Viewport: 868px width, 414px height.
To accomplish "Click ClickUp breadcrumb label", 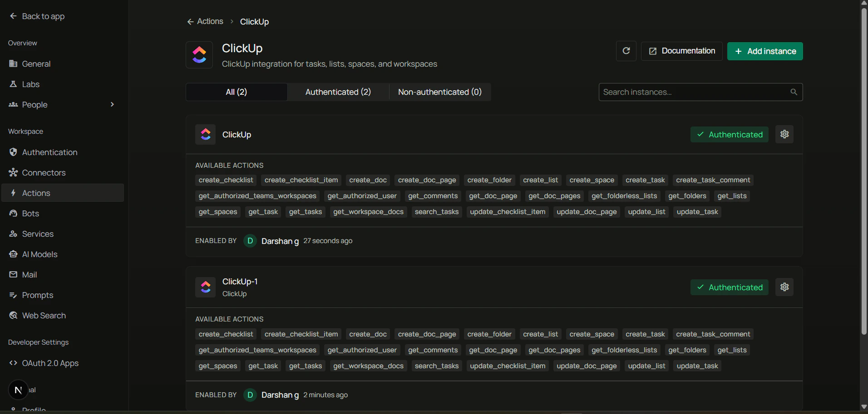I will click(254, 22).
